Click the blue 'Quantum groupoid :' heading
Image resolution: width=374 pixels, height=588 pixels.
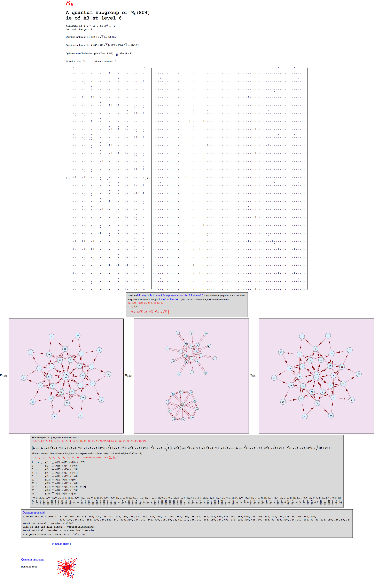click(34, 512)
